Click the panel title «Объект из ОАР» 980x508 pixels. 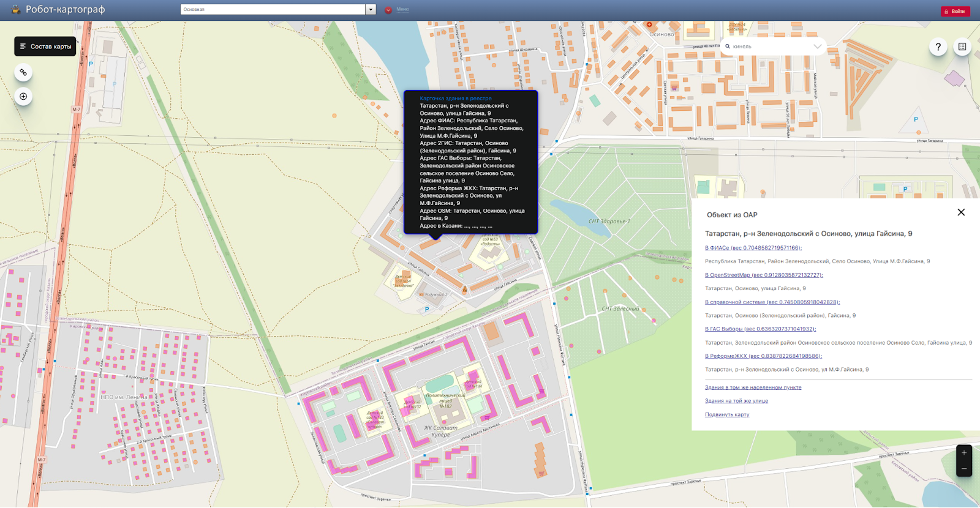tap(732, 215)
